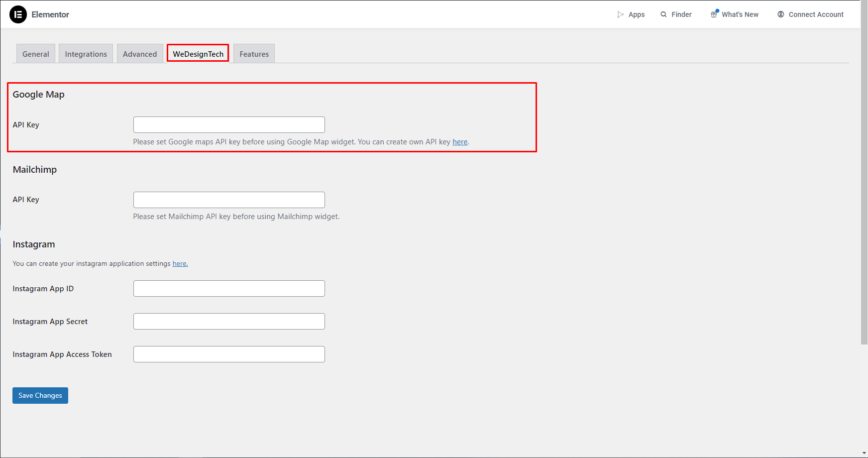Click the Instagram App Secret field

pyautogui.click(x=229, y=321)
